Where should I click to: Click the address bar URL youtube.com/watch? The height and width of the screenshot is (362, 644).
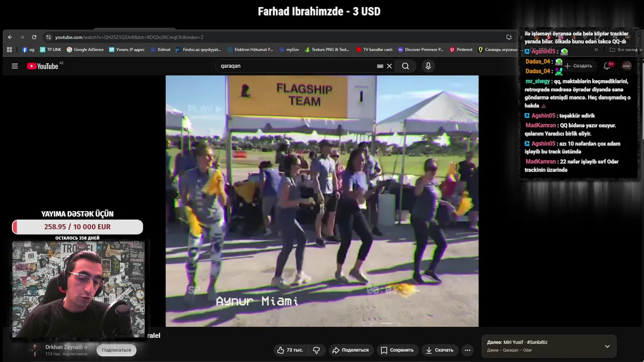(129, 37)
